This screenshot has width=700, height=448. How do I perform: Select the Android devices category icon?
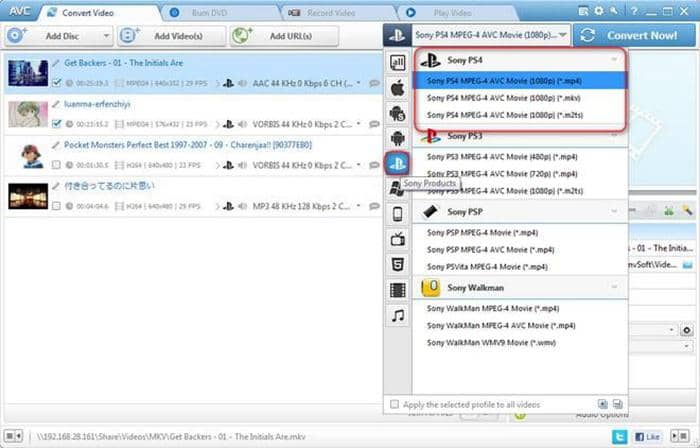click(397, 137)
